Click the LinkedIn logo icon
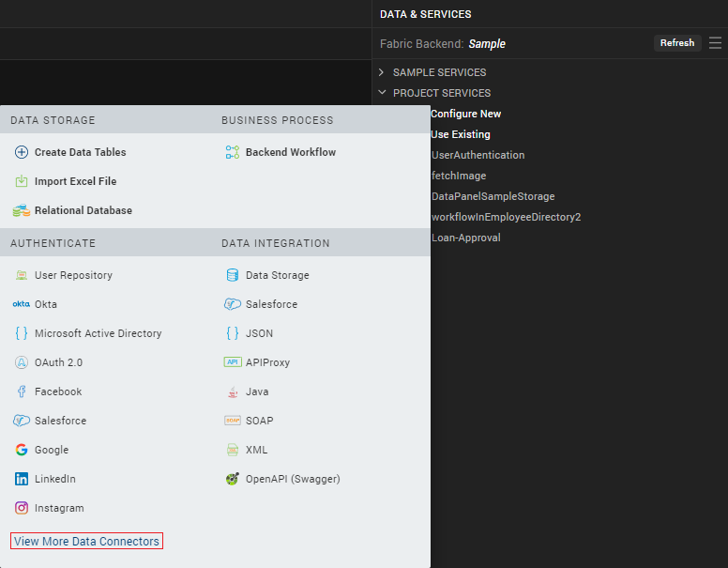This screenshot has height=568, width=728. (x=22, y=479)
